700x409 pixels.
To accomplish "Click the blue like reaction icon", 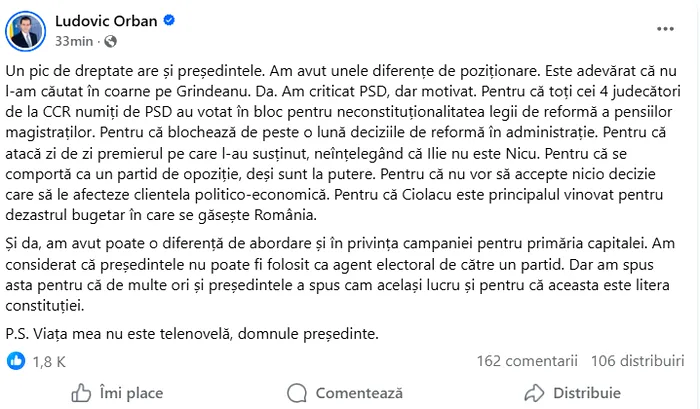I will click(x=15, y=360).
